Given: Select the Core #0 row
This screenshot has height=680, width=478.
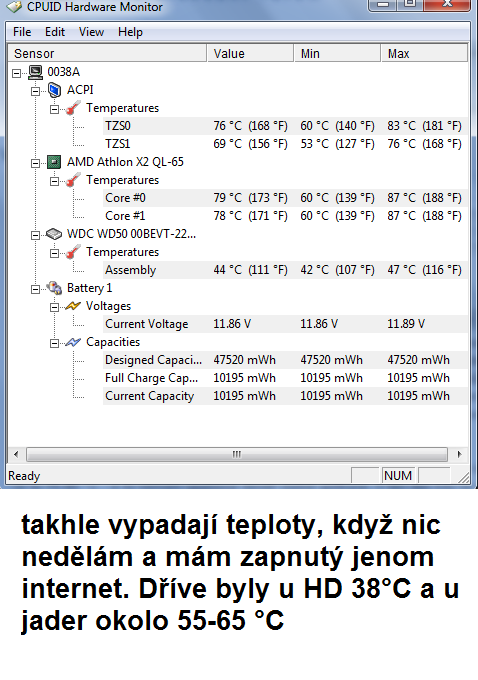Looking at the screenshot, I should point(285,198).
